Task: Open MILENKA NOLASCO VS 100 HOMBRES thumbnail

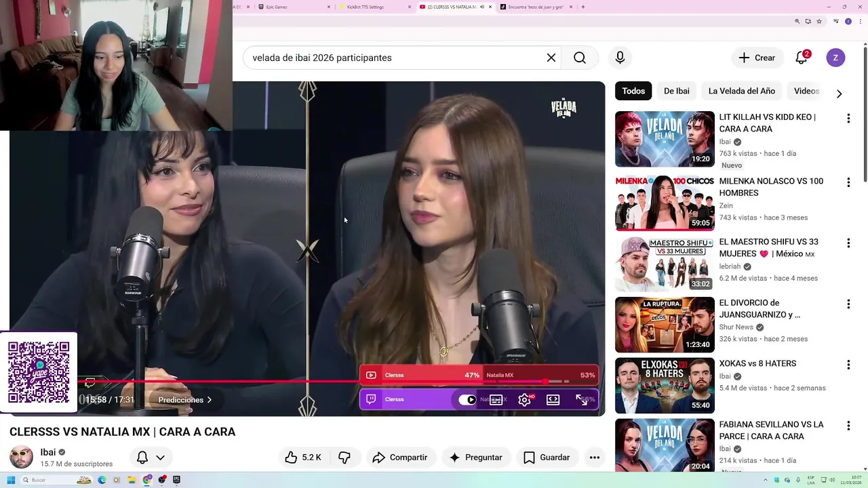Action: point(665,203)
